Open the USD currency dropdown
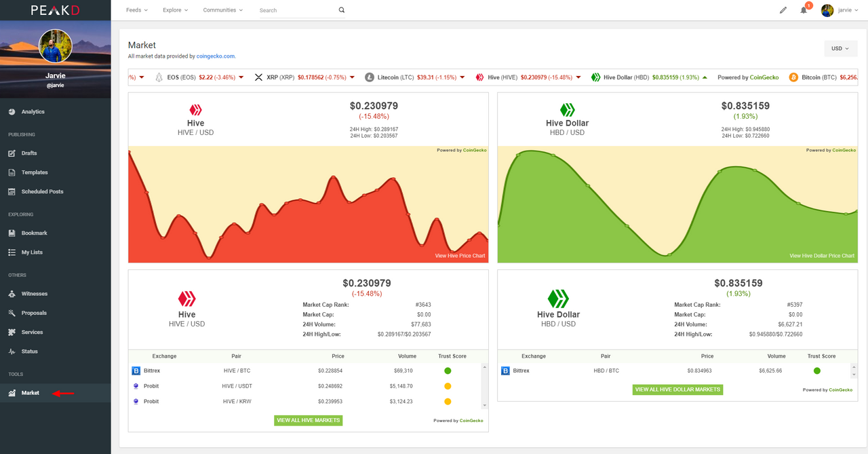This screenshot has height=454, width=868. tap(840, 48)
